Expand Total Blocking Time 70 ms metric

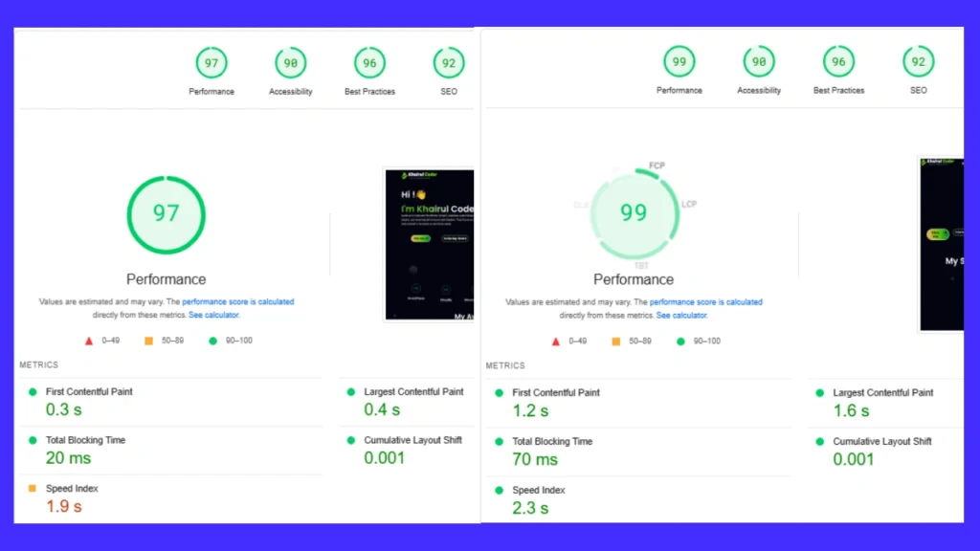coord(638,452)
